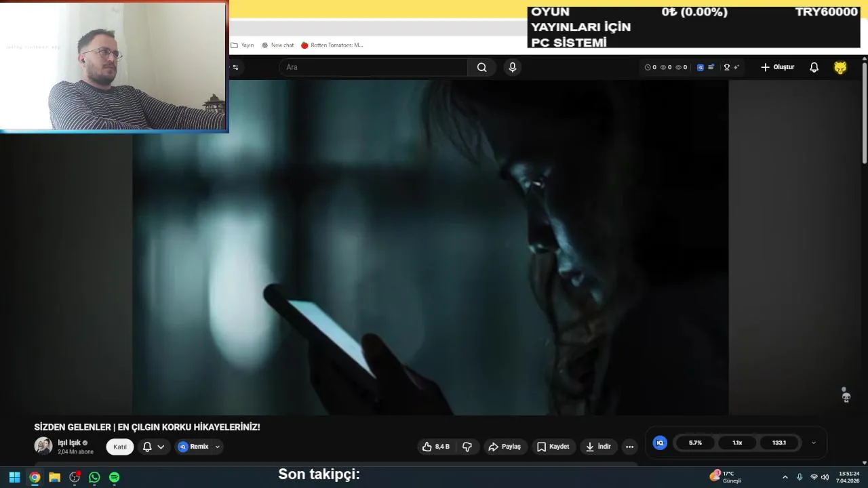The height and width of the screenshot is (488, 868).
Task: Click the blue IQ score badge
Action: click(660, 443)
